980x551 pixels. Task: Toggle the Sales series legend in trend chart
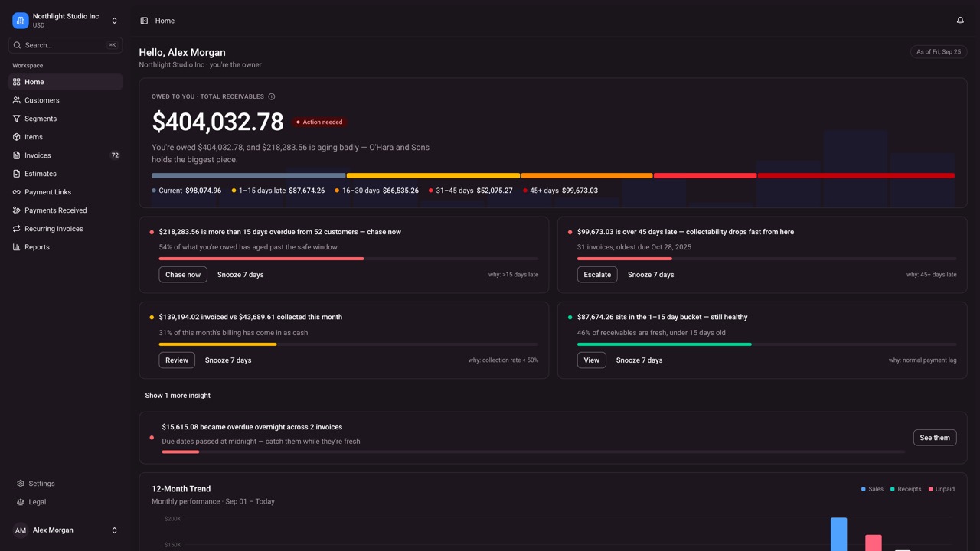click(872, 489)
